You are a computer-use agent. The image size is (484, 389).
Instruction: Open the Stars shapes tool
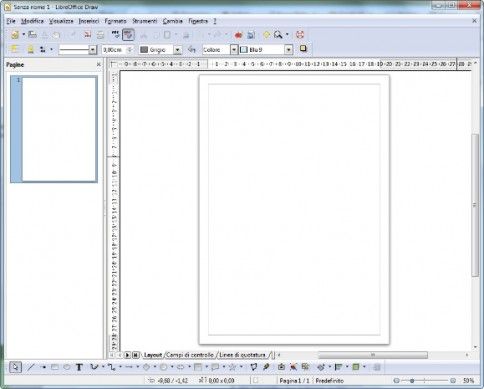[x=233, y=367]
